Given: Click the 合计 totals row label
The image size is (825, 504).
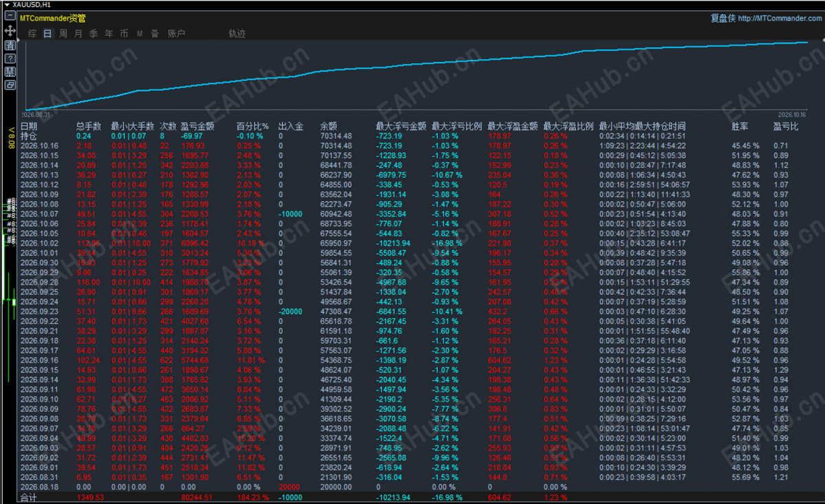Looking at the screenshot, I should [29, 497].
